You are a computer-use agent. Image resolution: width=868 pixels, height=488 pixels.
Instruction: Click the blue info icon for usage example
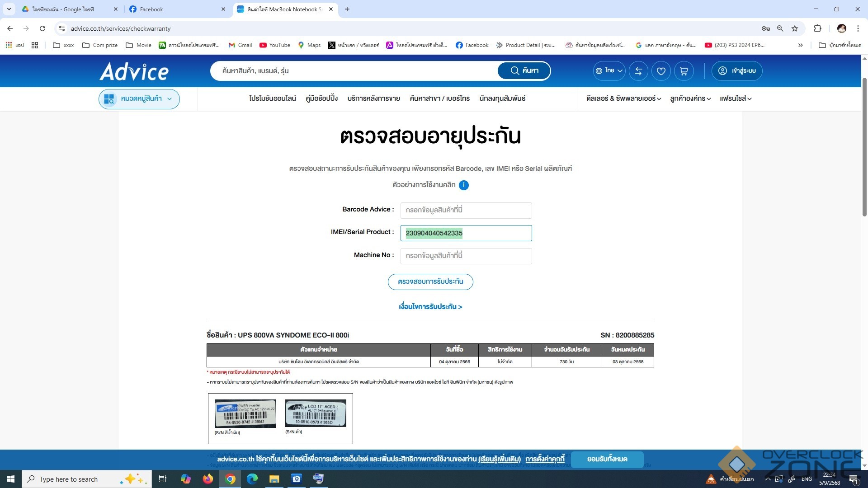pos(463,185)
